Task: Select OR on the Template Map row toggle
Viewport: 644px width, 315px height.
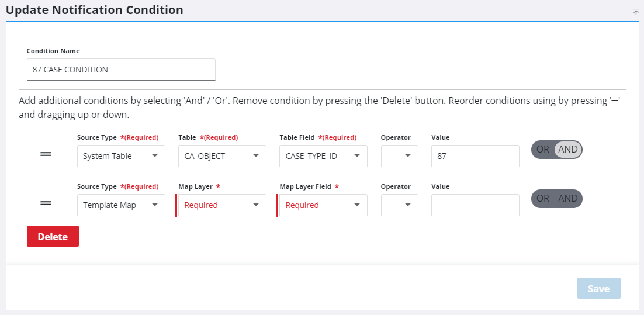Action: tap(543, 198)
